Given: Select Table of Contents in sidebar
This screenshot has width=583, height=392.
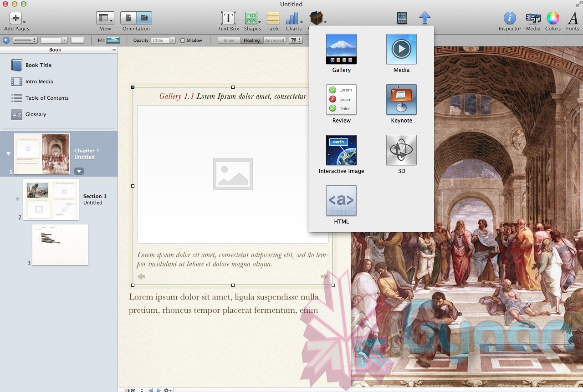Looking at the screenshot, I should (46, 98).
